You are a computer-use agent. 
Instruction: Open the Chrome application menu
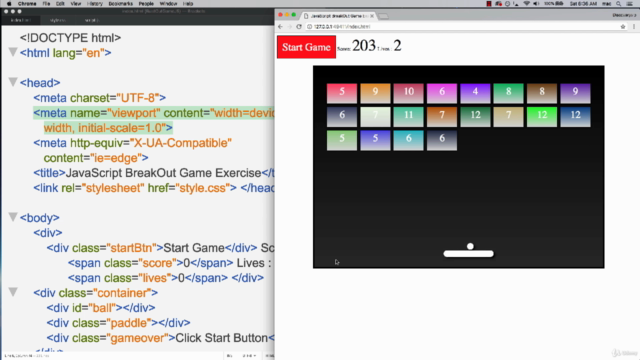point(27,4)
